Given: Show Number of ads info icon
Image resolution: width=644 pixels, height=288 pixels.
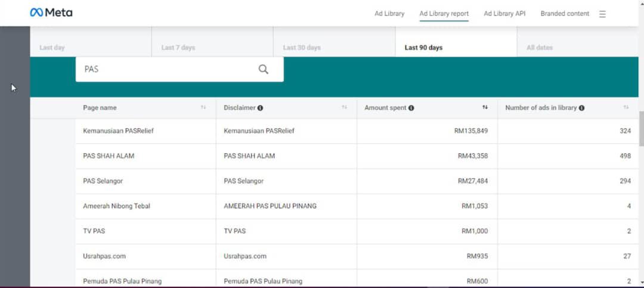Looking at the screenshot, I should tap(581, 108).
